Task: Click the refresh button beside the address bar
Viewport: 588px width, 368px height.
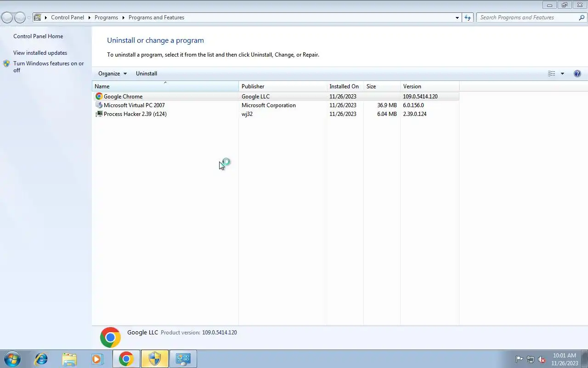Action: (x=468, y=17)
